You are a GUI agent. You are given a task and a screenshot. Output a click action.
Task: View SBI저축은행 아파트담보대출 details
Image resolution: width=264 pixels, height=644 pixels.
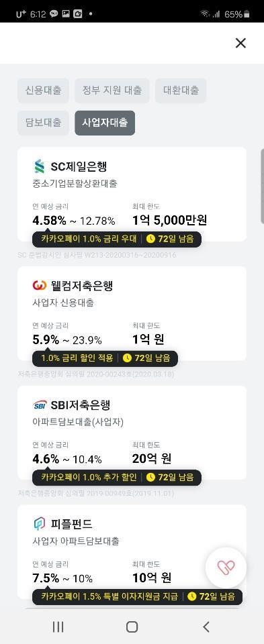[132, 433]
